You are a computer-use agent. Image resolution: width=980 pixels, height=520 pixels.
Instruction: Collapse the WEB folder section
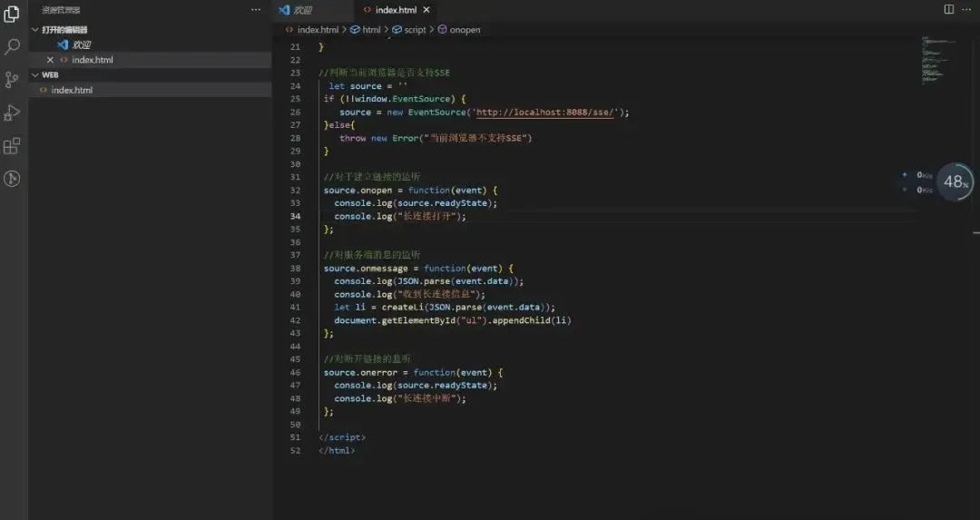(35, 75)
